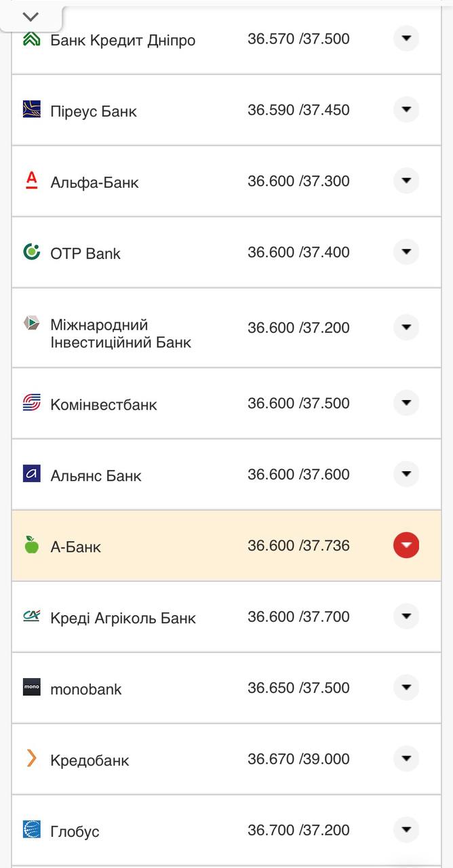Click the OTP Bank rate value
This screenshot has width=453, height=868.
coord(298,252)
